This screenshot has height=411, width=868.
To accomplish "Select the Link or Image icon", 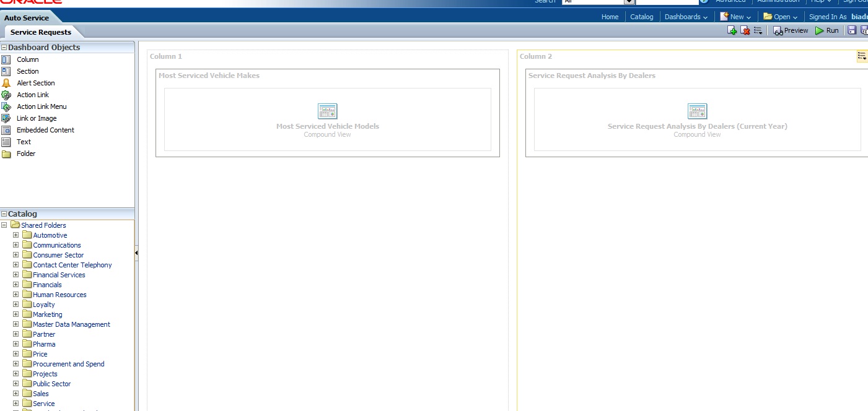I will coord(6,118).
